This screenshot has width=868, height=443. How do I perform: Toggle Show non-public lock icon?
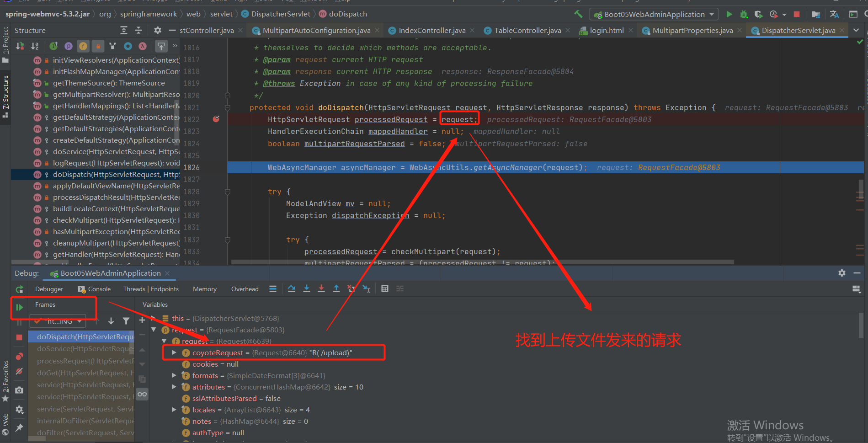pyautogui.click(x=98, y=46)
